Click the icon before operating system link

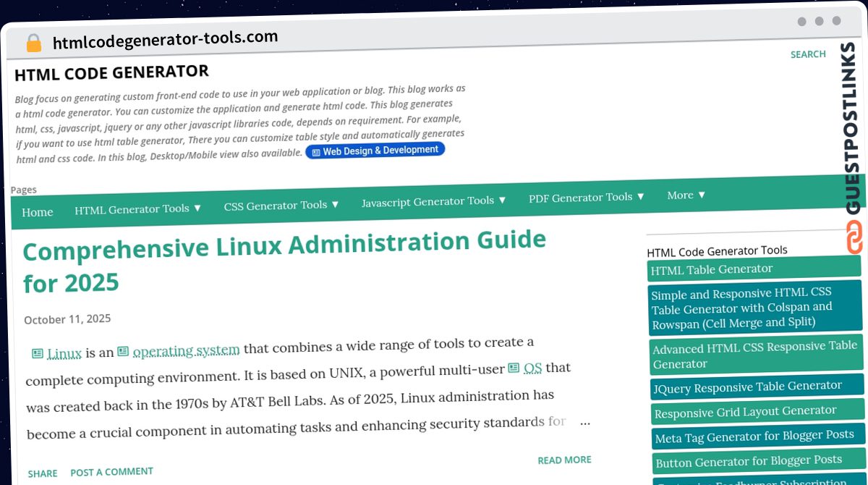123,351
